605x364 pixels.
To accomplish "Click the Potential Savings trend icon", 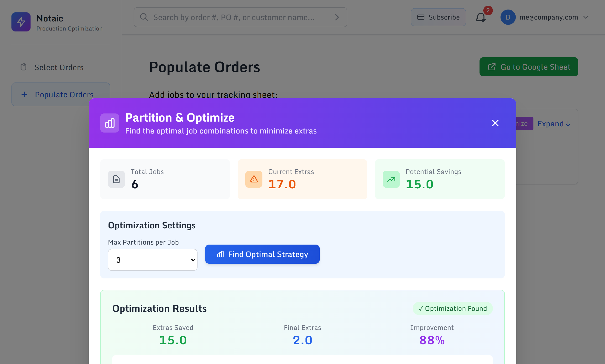I will click(391, 179).
